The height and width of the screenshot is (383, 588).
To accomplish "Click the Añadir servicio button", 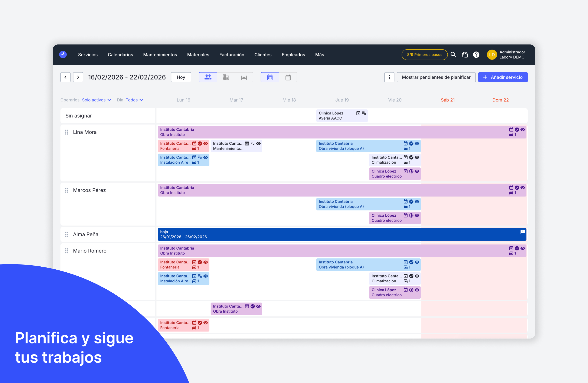I will click(503, 77).
